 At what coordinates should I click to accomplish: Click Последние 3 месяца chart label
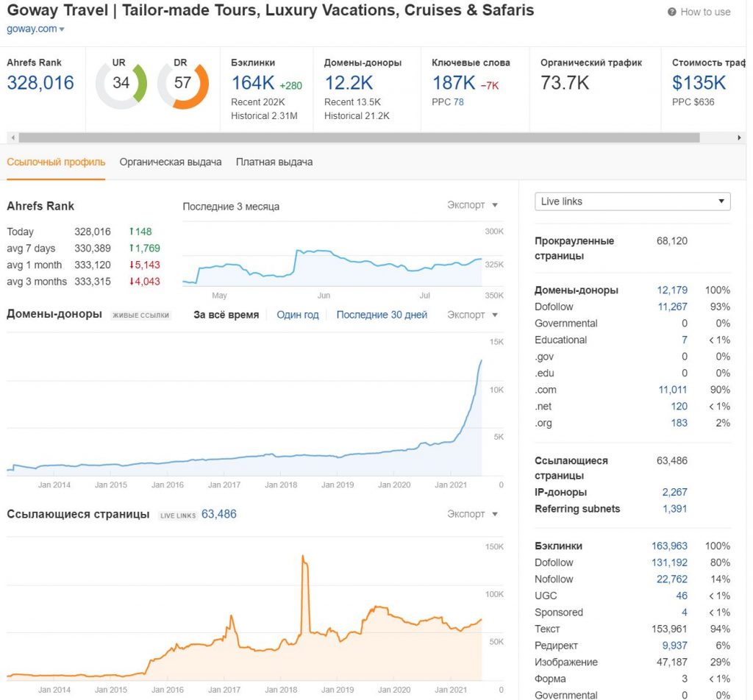(x=231, y=207)
